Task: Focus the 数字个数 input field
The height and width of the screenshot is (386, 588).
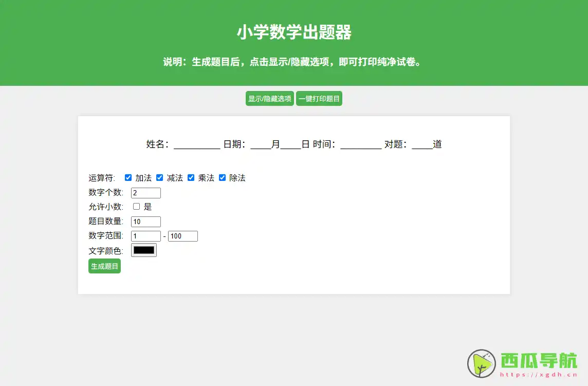Action: pos(146,193)
